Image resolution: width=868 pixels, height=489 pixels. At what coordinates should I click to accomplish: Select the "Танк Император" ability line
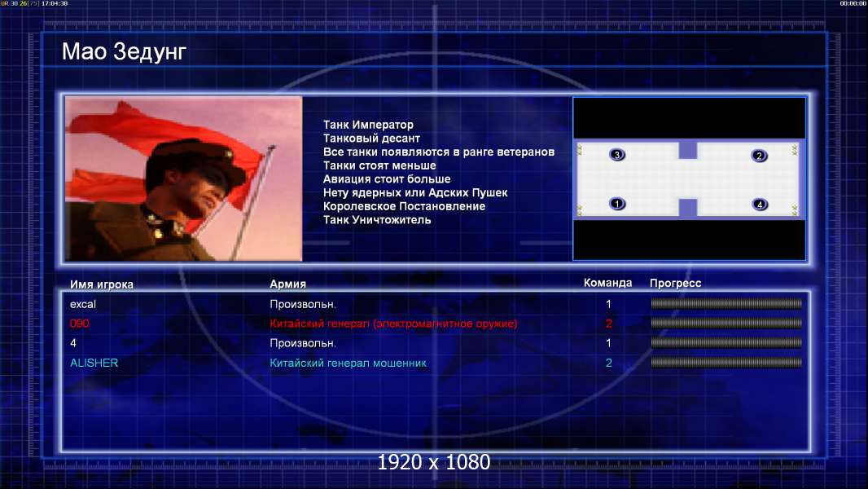pyautogui.click(x=368, y=125)
